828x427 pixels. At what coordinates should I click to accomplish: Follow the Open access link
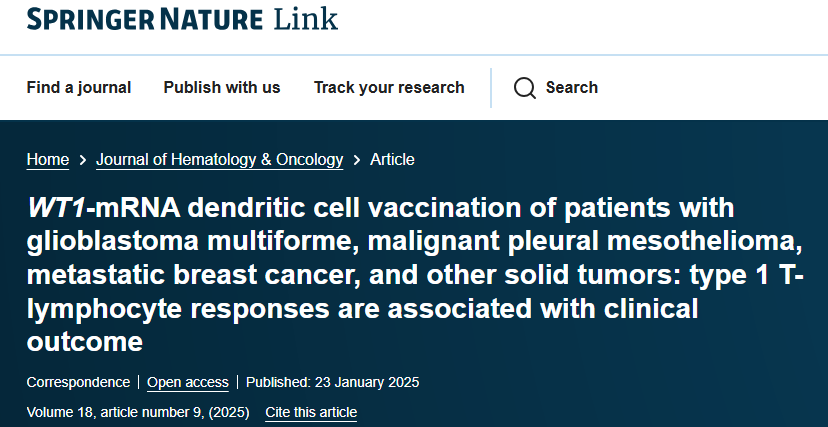coord(188,383)
